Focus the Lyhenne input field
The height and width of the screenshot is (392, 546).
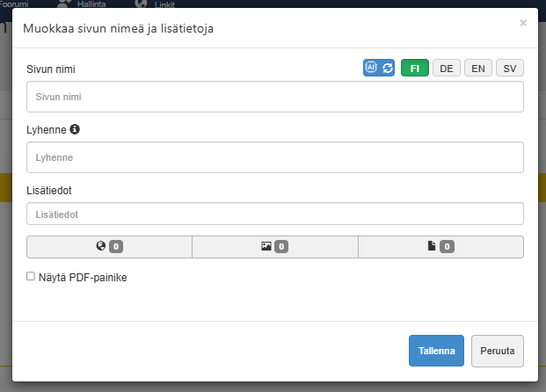click(x=275, y=157)
